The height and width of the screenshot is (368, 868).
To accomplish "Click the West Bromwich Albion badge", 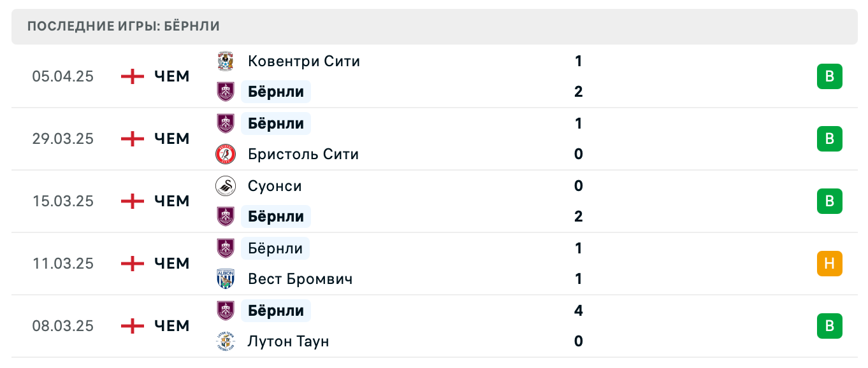I will tap(226, 279).
